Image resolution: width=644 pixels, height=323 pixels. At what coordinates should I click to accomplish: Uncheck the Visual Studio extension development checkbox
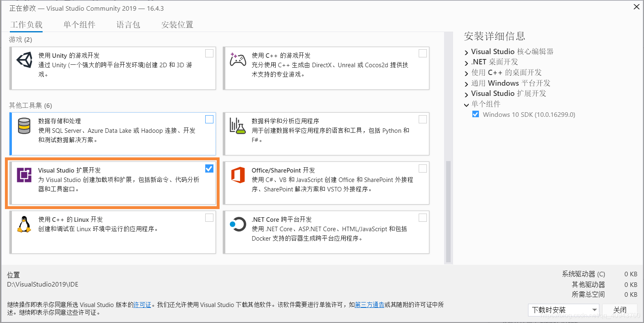coord(209,168)
